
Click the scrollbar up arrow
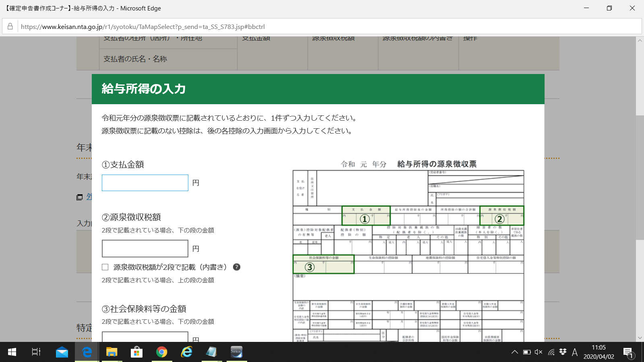click(x=640, y=40)
